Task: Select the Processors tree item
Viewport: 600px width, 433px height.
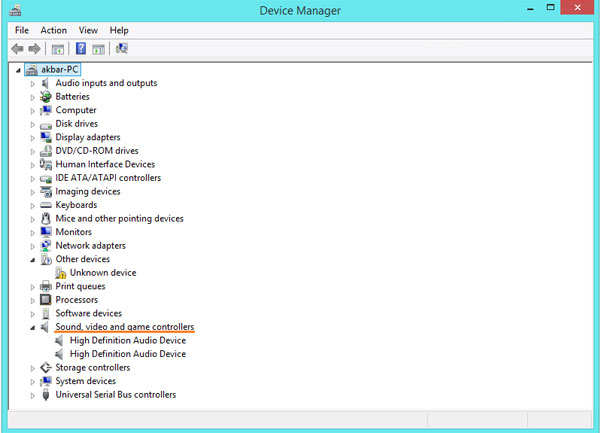Action: [x=77, y=300]
